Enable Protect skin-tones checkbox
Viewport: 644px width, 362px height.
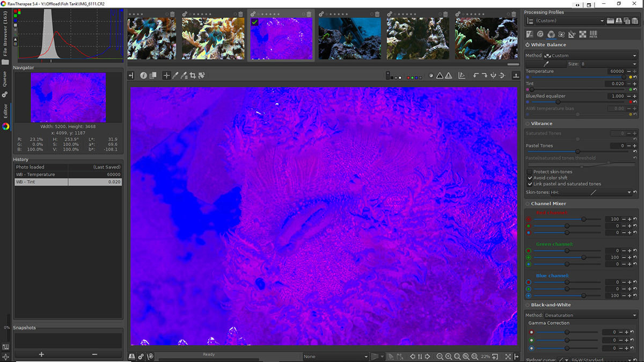click(x=530, y=172)
